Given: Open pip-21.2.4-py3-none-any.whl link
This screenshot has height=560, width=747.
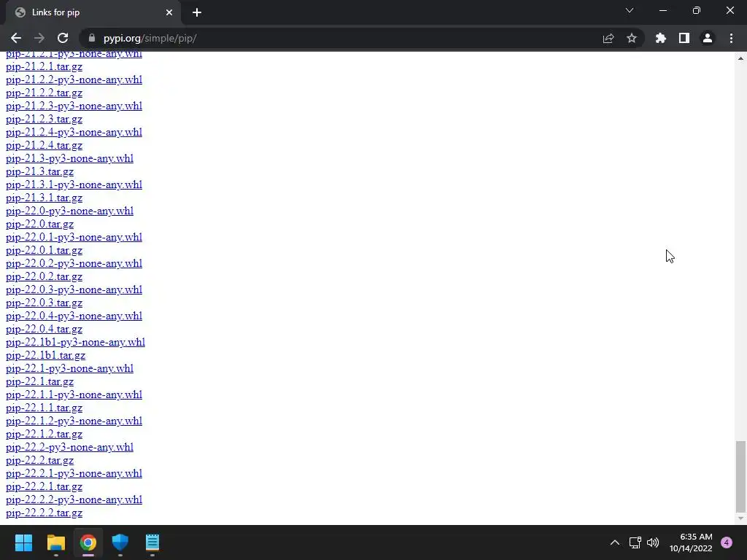Looking at the screenshot, I should tap(74, 132).
